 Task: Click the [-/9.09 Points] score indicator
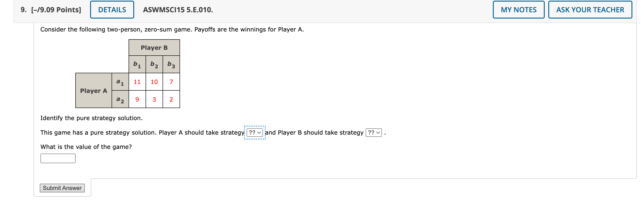55,10
